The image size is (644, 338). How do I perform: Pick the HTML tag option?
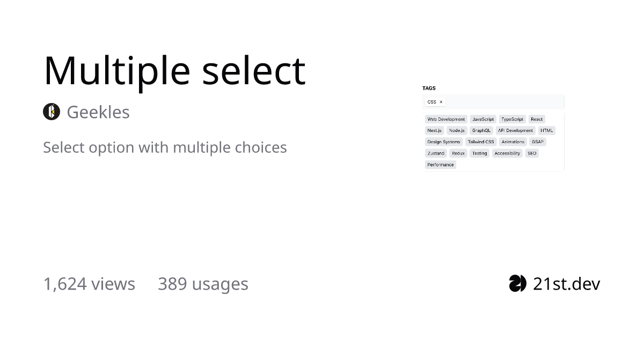pos(546,130)
